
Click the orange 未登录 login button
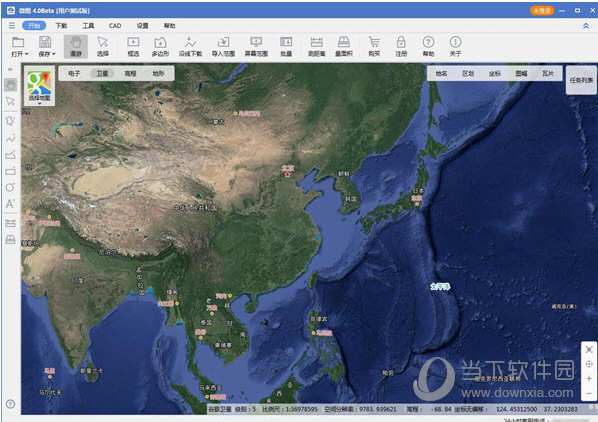542,11
